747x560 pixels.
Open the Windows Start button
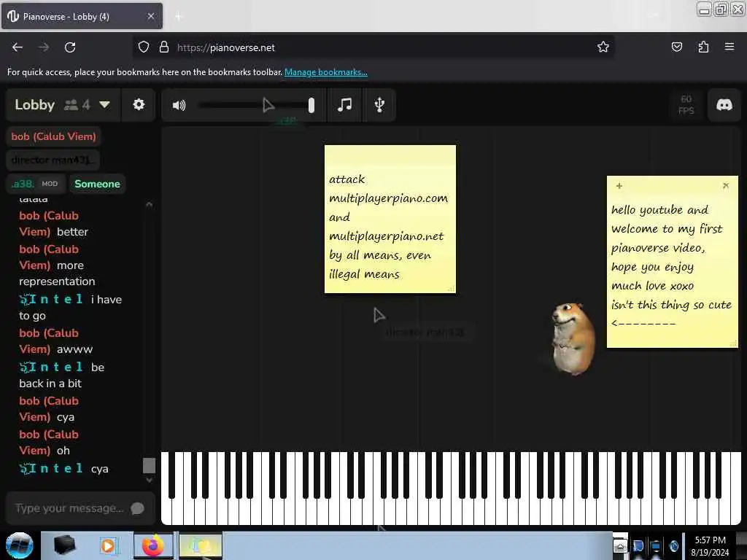(19, 545)
